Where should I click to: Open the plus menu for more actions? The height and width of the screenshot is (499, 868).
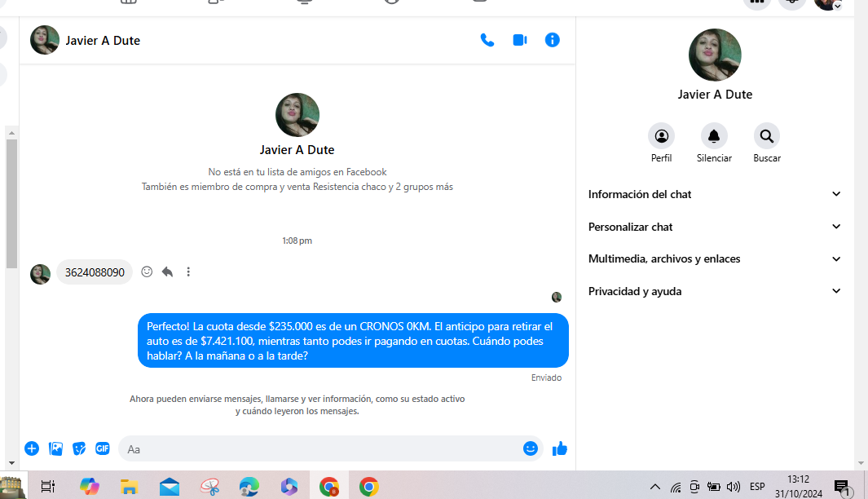tap(32, 448)
